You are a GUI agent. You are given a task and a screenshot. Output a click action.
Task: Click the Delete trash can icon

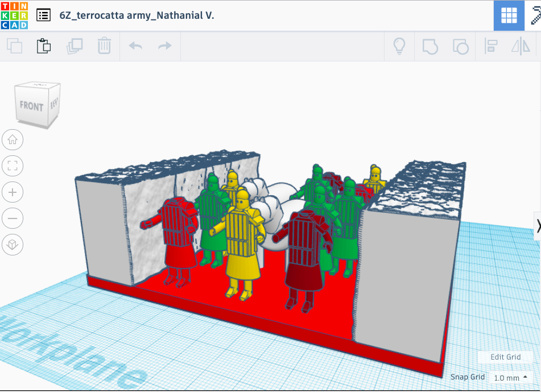(x=104, y=46)
